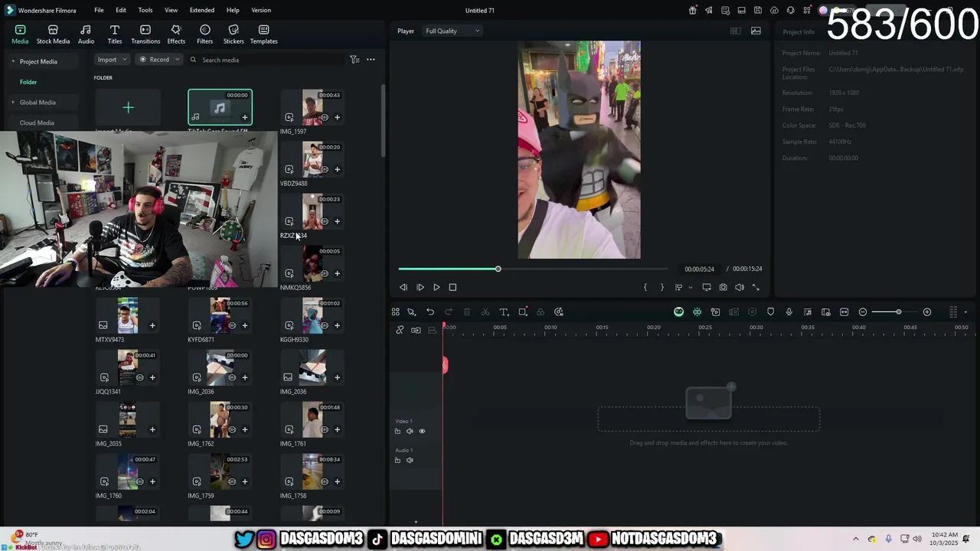Record voiceover with microphone icon
The image size is (980, 551).
pos(789,311)
